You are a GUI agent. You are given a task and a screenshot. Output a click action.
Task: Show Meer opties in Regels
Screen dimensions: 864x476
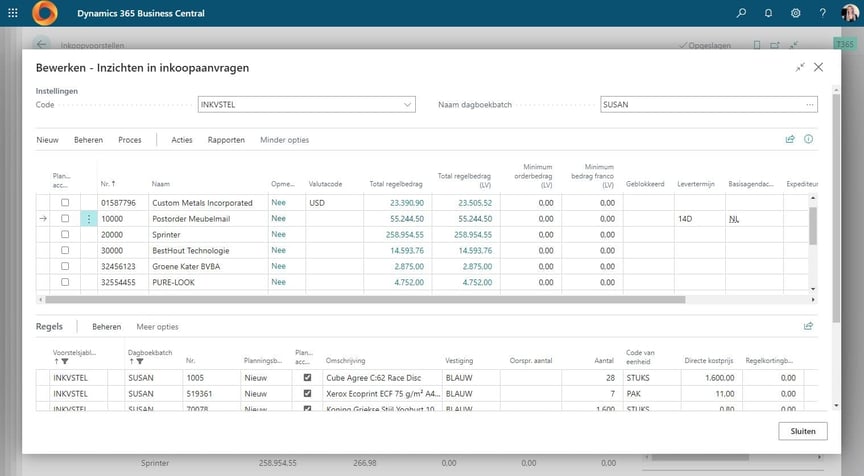tap(157, 327)
